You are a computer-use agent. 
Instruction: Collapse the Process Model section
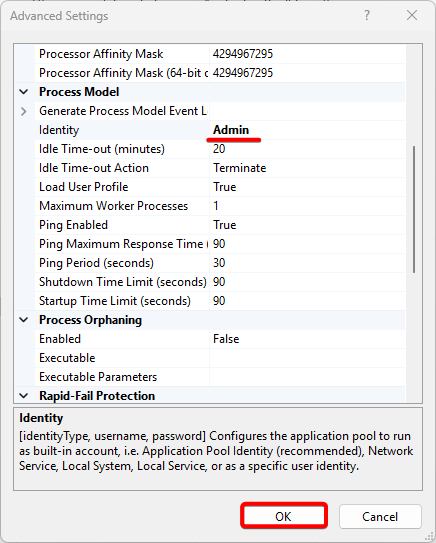[x=24, y=92]
